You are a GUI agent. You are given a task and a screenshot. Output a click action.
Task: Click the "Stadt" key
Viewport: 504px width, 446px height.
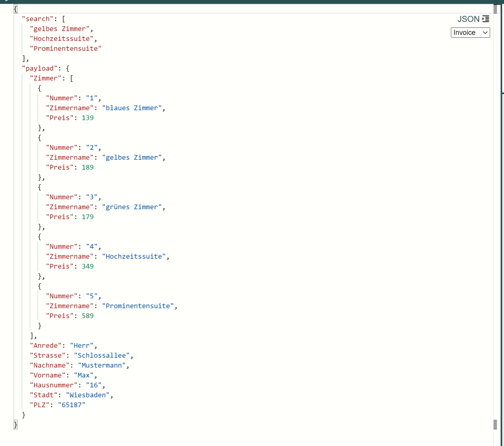[x=44, y=395]
